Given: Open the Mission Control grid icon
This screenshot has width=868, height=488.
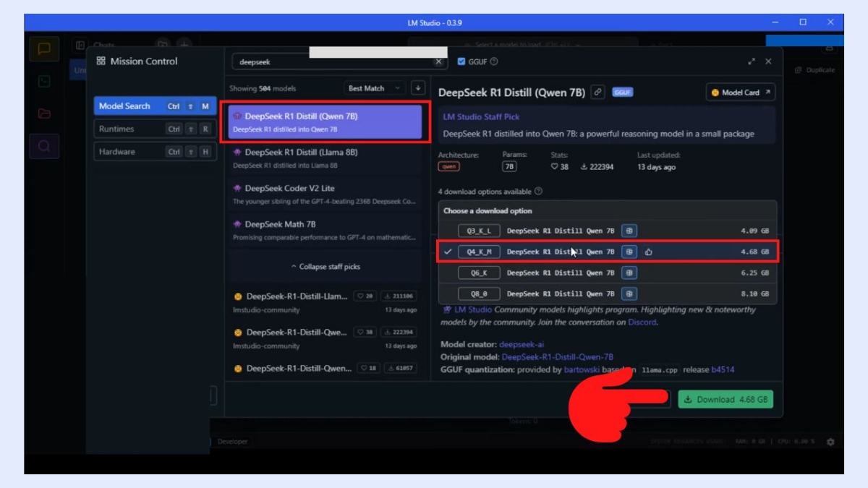Looking at the screenshot, I should click(x=101, y=61).
